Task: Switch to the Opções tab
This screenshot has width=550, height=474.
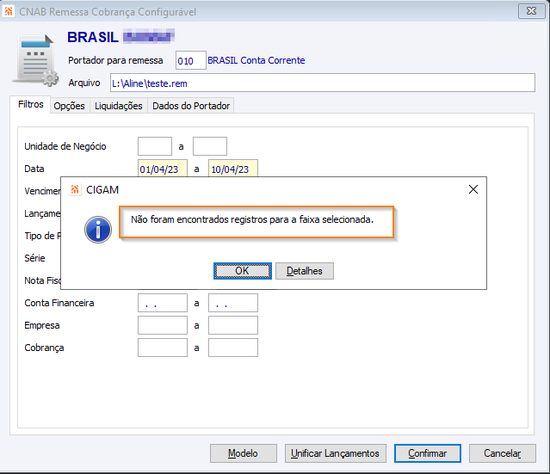Action: [69, 106]
